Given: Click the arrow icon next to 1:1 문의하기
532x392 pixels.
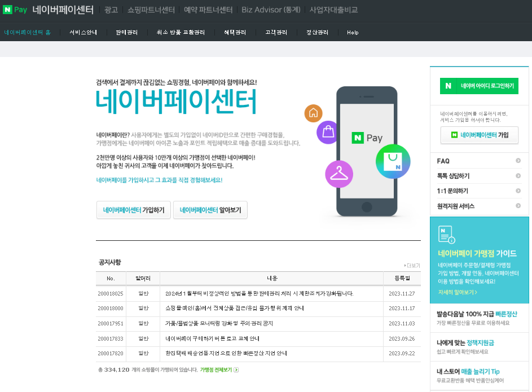Looking at the screenshot, I should point(518,191).
